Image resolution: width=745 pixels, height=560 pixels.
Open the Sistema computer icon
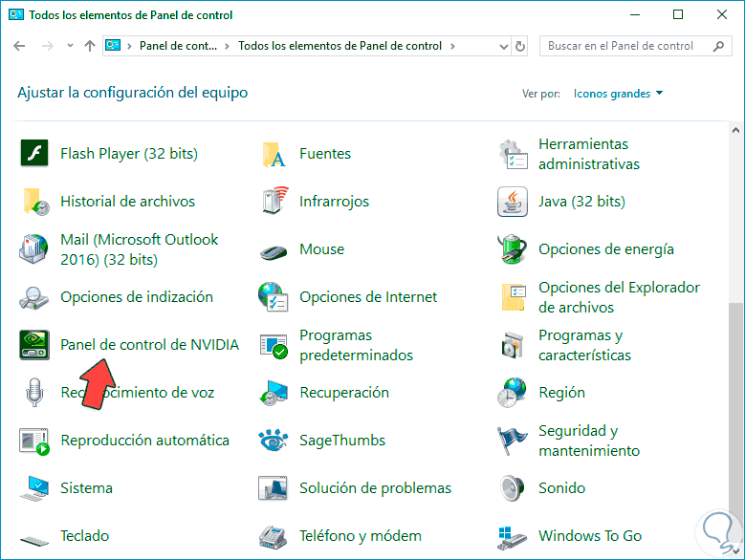tap(34, 488)
